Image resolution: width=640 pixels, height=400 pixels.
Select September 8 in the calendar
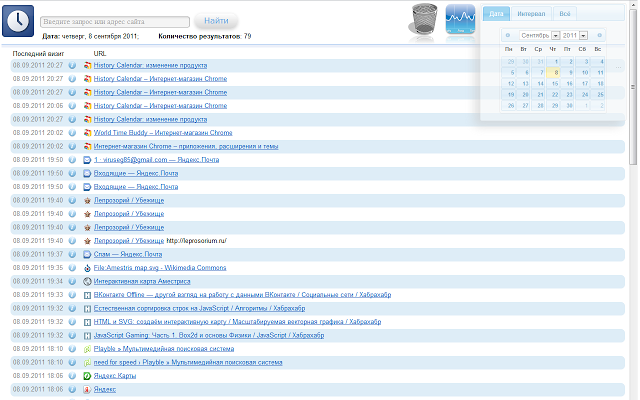553,73
